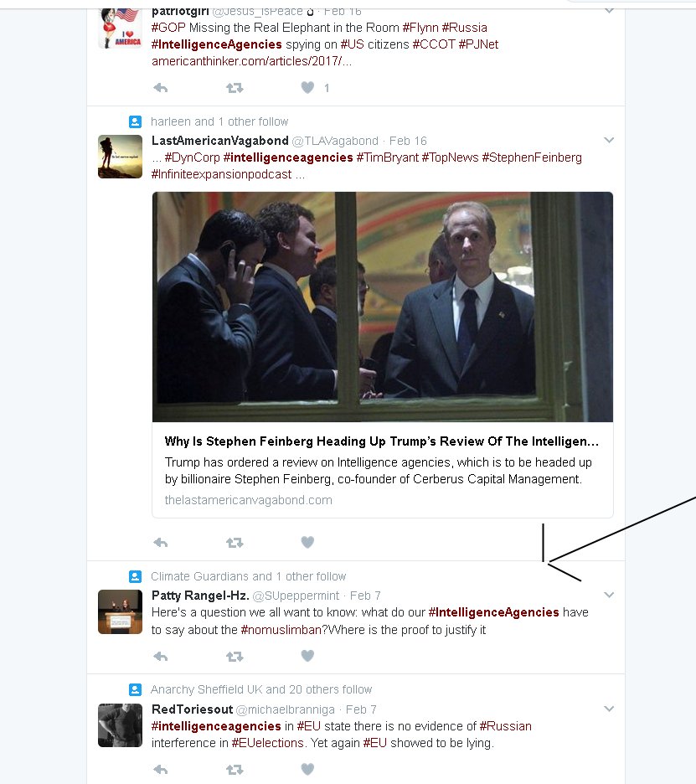Viewport: 696px width, 784px height.
Task: Open LastAmericanVagabond's profile avatar
Action: (x=120, y=157)
